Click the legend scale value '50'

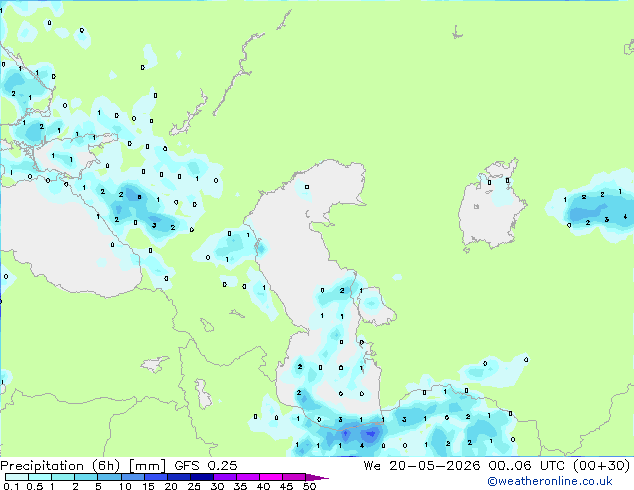309,486
